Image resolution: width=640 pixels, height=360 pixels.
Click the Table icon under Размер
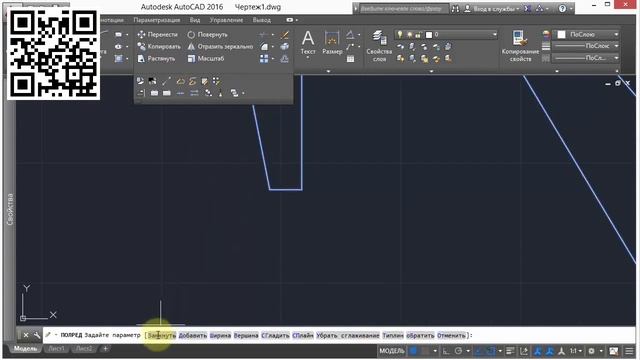coord(350,59)
